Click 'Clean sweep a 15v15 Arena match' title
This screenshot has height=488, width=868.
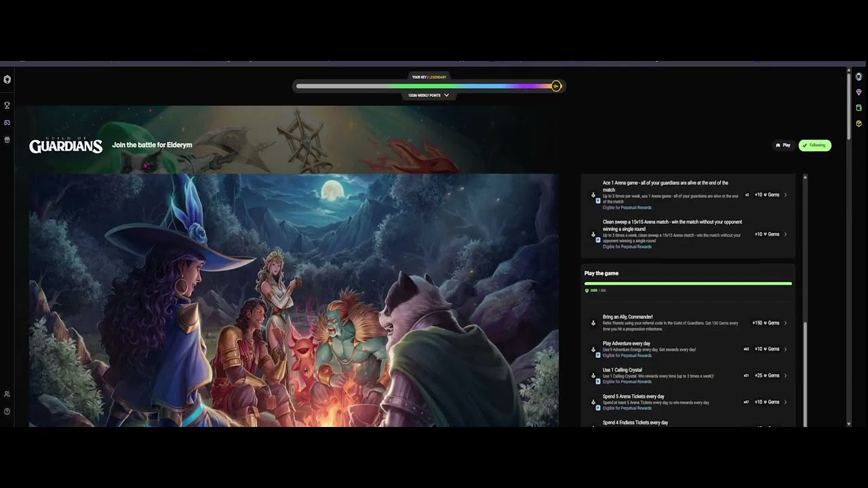tap(672, 225)
